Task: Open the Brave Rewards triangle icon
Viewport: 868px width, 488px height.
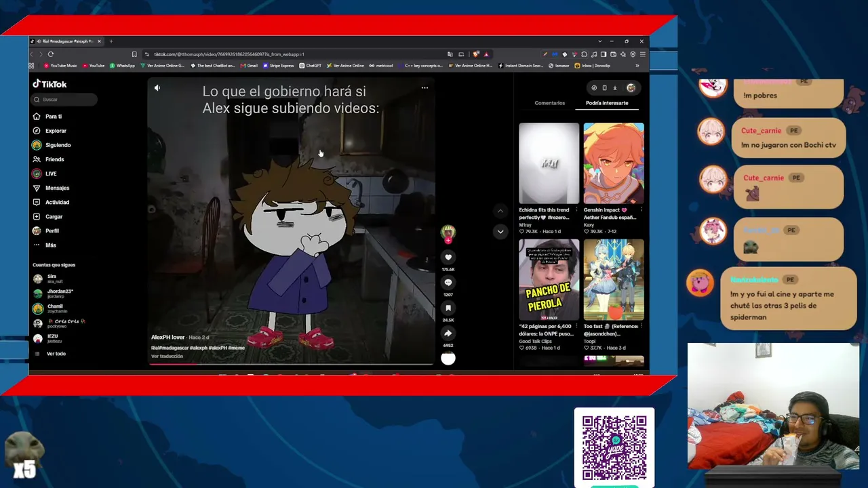Action: pos(486,54)
